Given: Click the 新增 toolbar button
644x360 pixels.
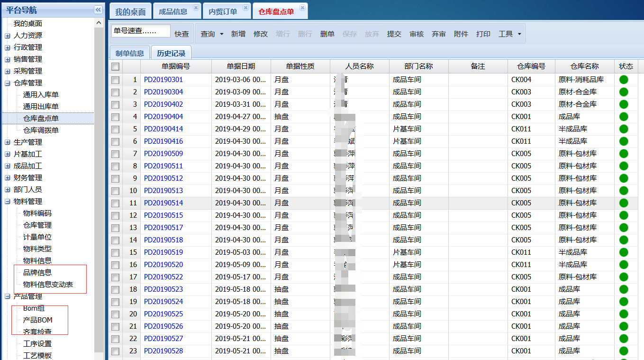Looking at the screenshot, I should (x=238, y=34).
